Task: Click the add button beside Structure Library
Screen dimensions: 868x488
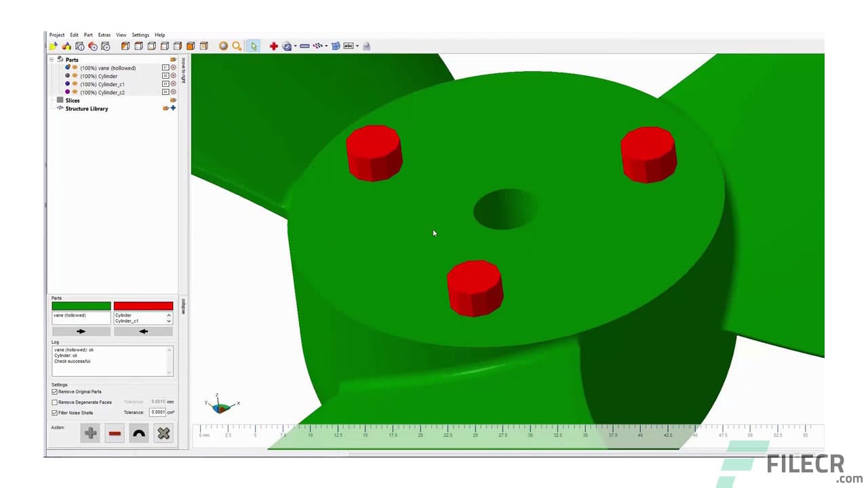Action: [x=174, y=108]
